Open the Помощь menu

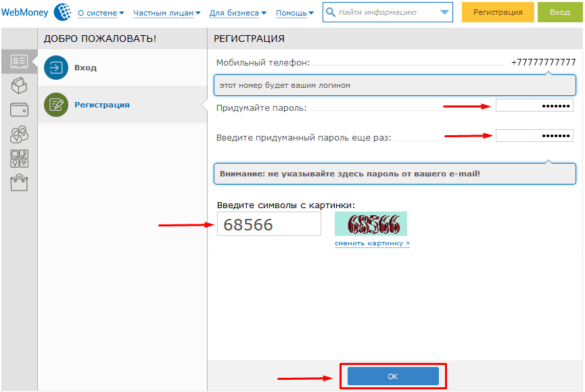point(295,13)
